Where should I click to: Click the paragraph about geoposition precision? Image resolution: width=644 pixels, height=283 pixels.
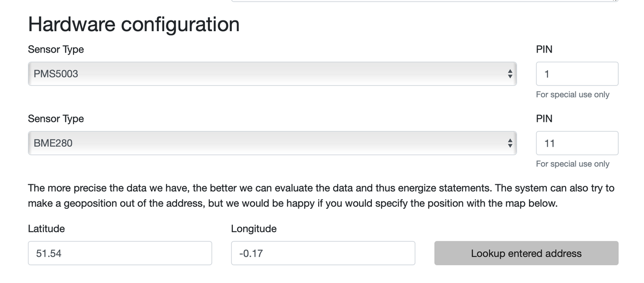[321, 196]
